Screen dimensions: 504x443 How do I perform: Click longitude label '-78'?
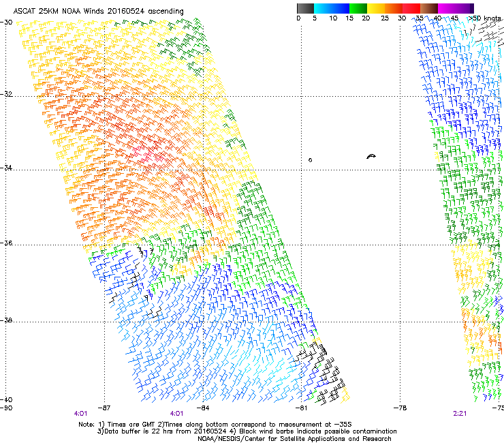400,408
